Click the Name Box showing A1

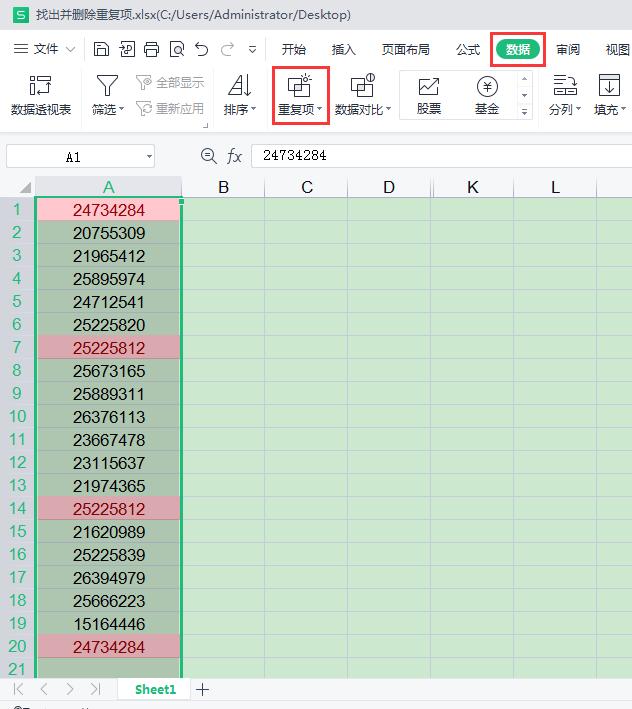pyautogui.click(x=74, y=157)
